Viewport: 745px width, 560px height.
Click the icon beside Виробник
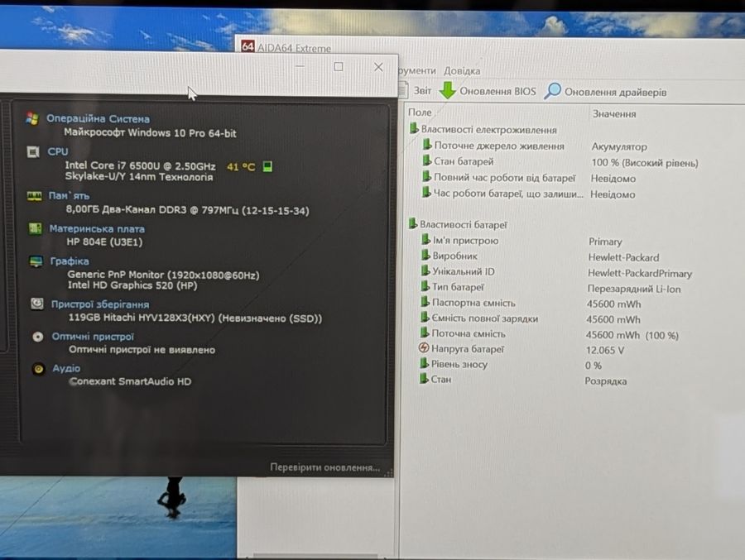click(x=426, y=255)
